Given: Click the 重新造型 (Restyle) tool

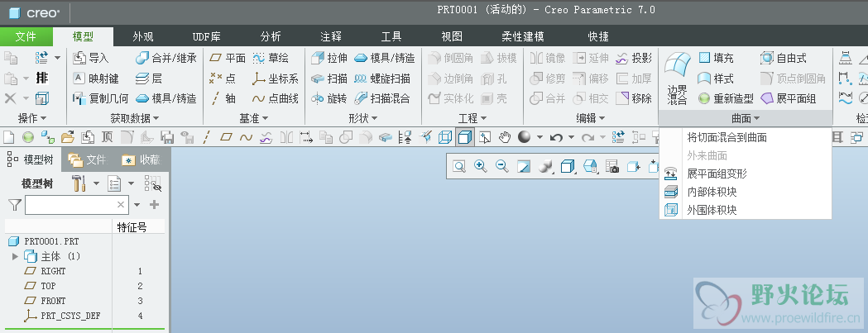Looking at the screenshot, I should tap(726, 99).
